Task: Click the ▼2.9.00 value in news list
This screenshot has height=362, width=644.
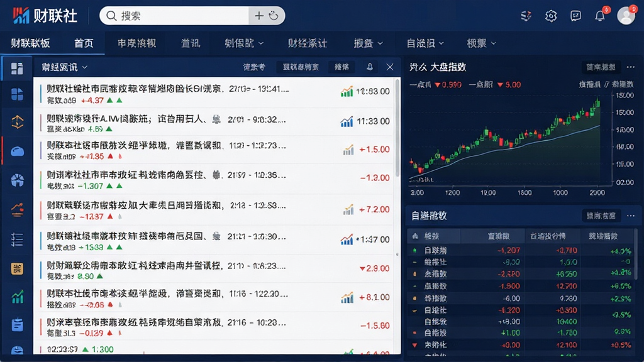Action: pyautogui.click(x=374, y=268)
